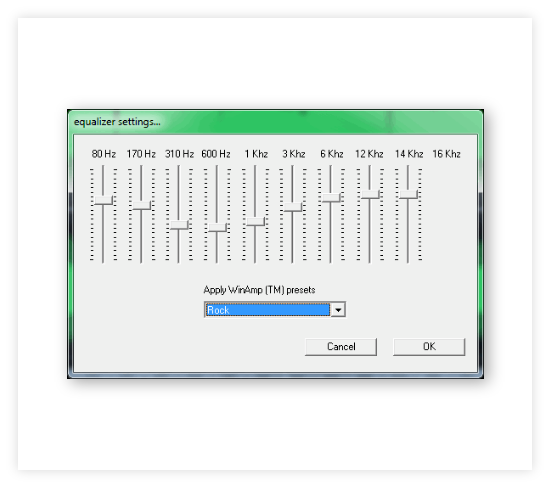
Task: Click the equalizer settings title bar
Action: (275, 122)
